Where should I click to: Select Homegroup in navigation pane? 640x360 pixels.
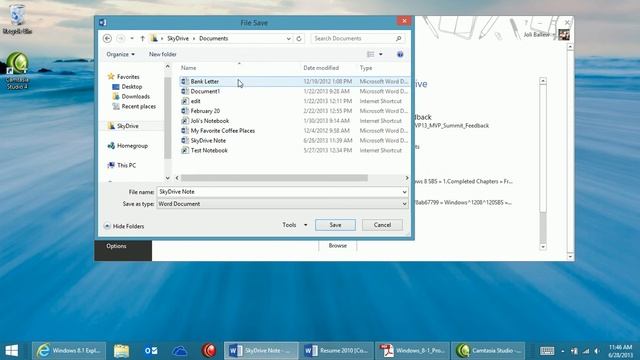coord(132,146)
